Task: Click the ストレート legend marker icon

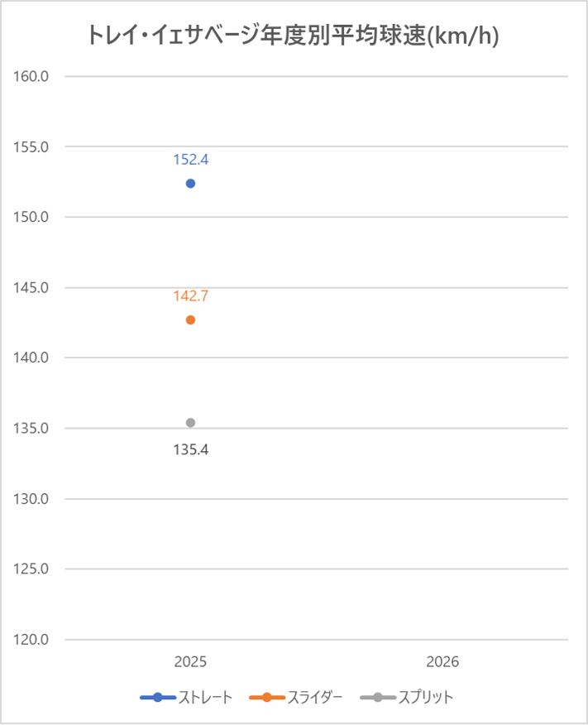Action: (157, 697)
